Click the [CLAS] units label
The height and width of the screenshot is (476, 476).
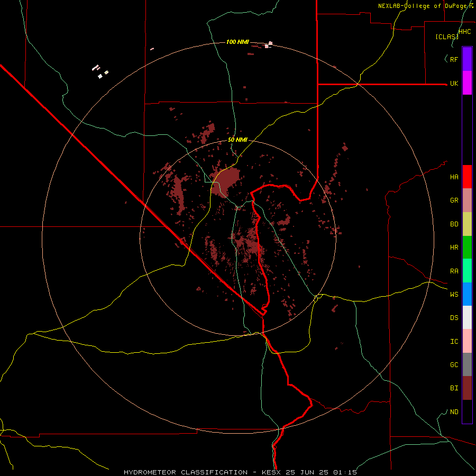(x=447, y=36)
